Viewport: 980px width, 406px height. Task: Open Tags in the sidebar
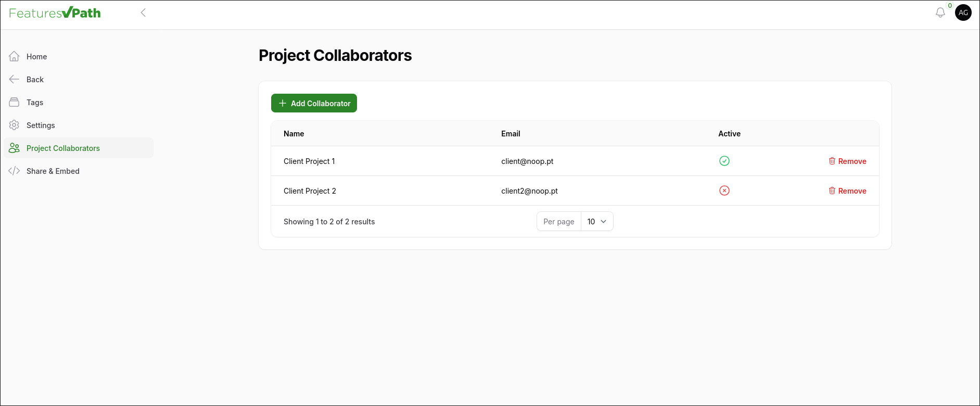(x=79, y=102)
